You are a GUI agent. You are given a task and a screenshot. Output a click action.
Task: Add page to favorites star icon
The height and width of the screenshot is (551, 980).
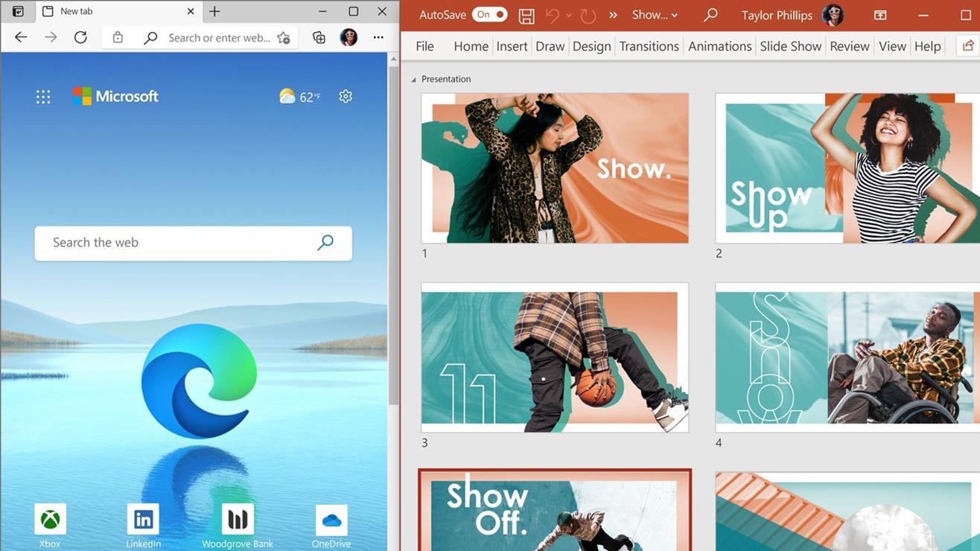coord(283,37)
